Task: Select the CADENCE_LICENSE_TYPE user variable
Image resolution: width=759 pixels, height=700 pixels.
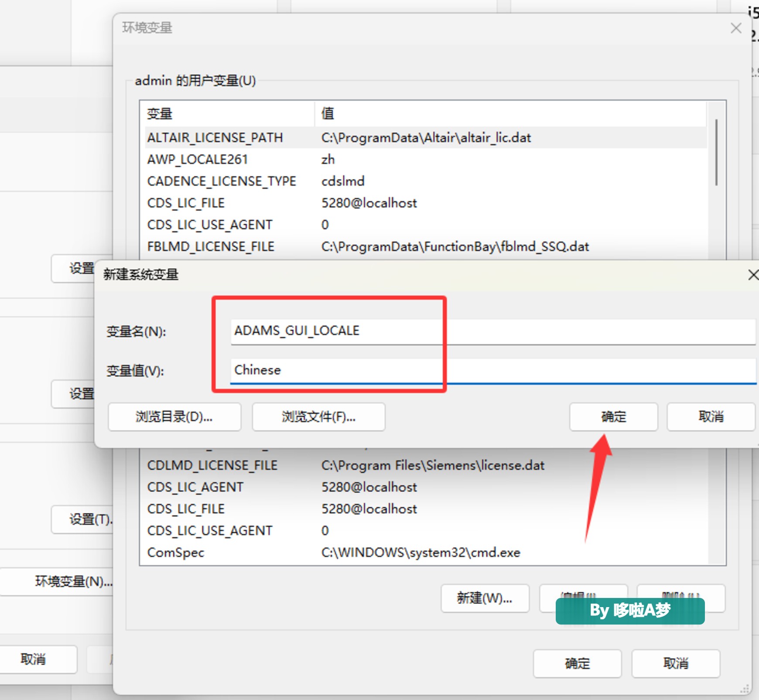Action: (425, 181)
